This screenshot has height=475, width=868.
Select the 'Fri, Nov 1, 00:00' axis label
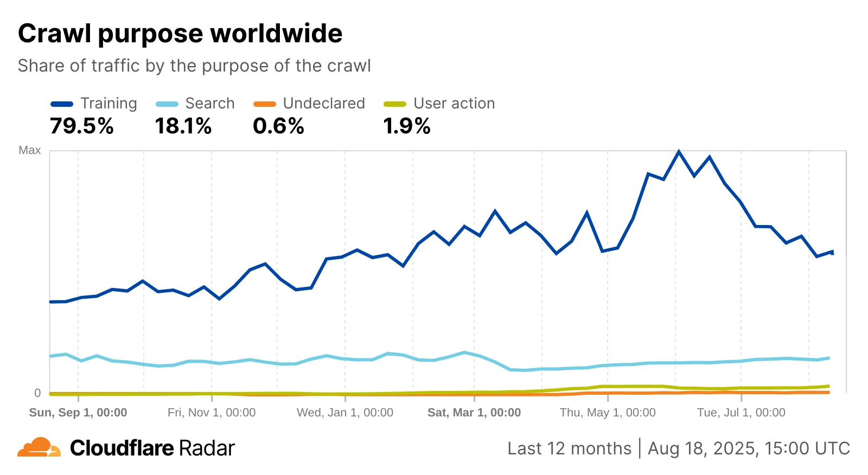[212, 413]
